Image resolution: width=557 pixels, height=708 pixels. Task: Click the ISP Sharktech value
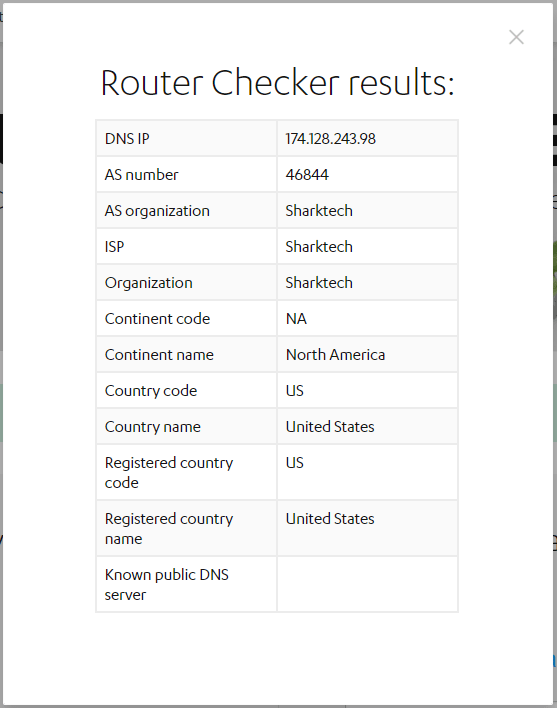tap(319, 247)
